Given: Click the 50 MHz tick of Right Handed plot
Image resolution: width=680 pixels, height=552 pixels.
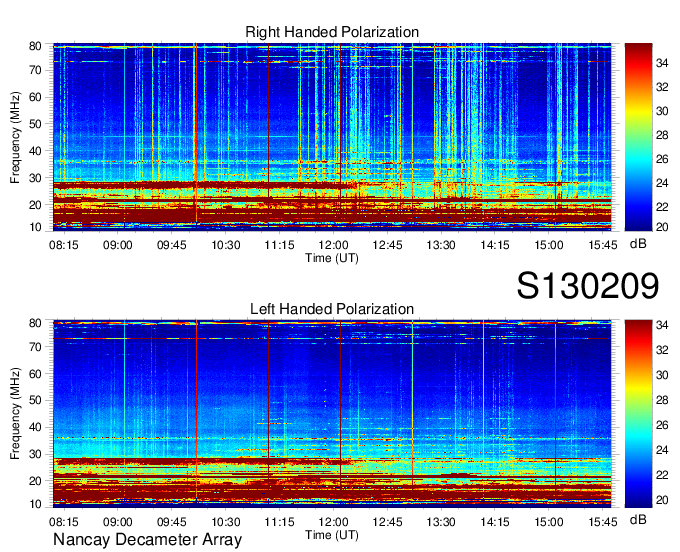Looking at the screenshot, I should pos(35,124).
